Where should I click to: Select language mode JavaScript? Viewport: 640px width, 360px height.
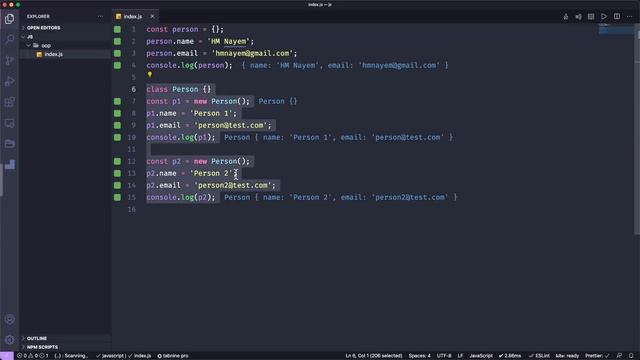(481, 356)
